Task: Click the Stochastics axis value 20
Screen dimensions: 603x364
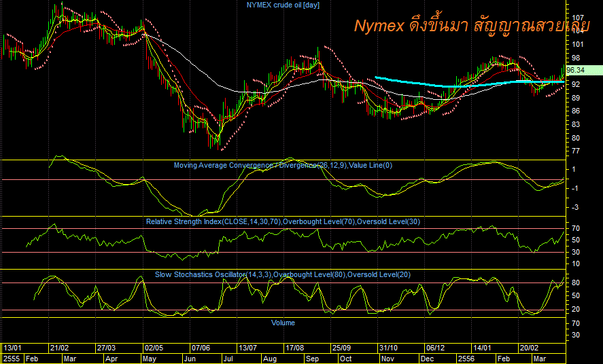Action: click(x=576, y=310)
